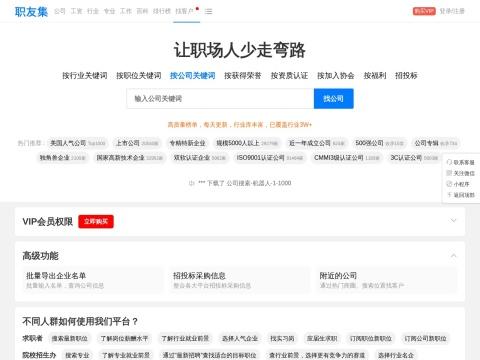Screen dimensions: 480x360
Task: Click the red 立即购买 button
Action: [96, 221]
